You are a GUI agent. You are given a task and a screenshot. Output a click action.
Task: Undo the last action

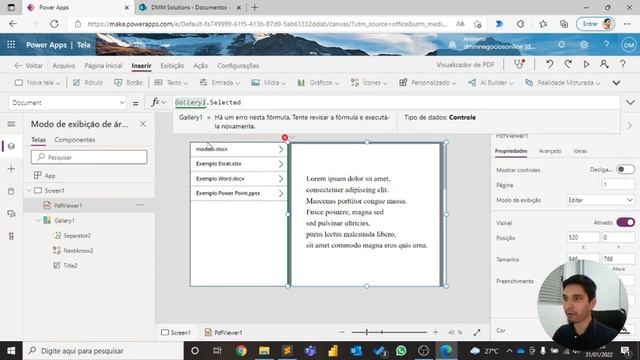coord(549,64)
